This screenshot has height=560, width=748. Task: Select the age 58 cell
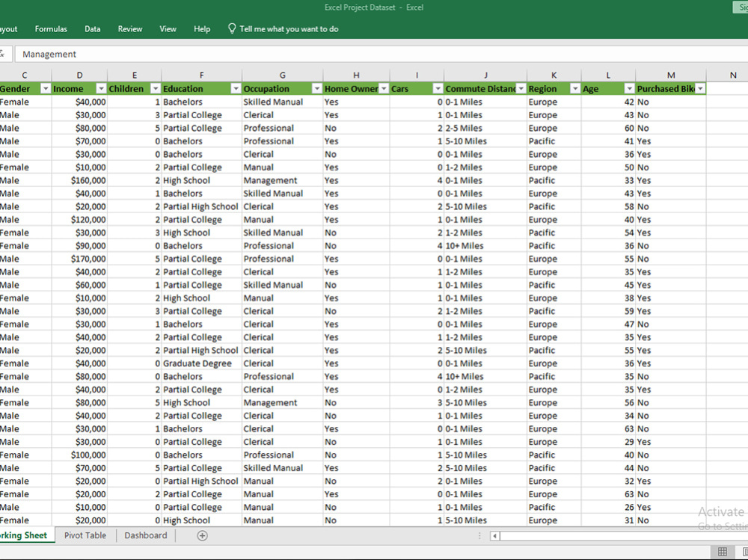tap(608, 206)
